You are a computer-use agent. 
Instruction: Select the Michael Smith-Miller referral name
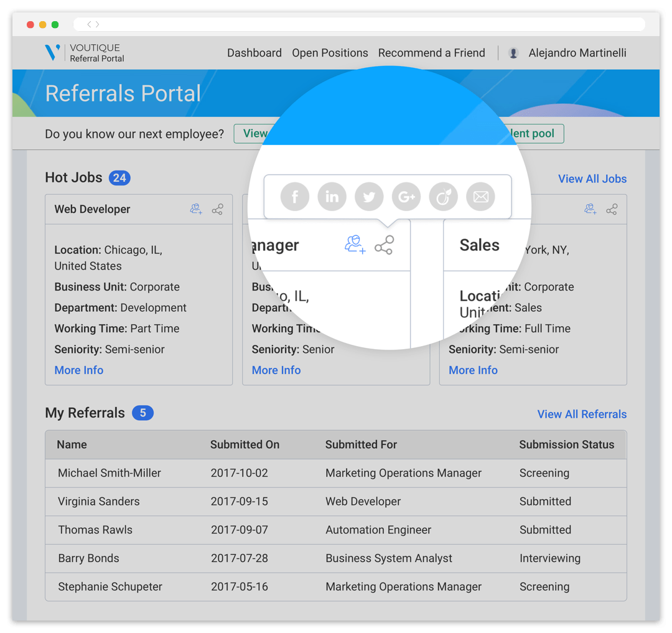[x=110, y=472]
